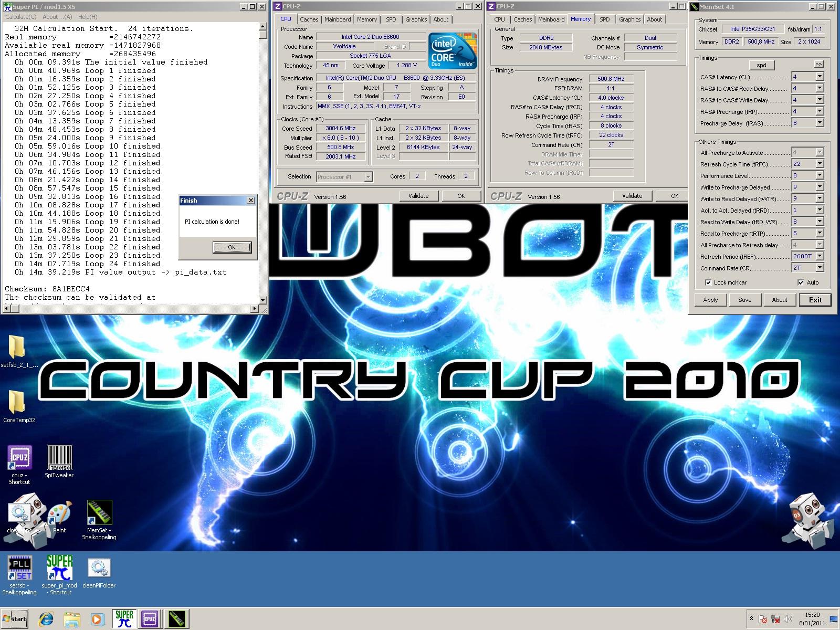840x630 pixels.
Task: Open the SpiTweaker desktop icon
Action: pyautogui.click(x=59, y=457)
